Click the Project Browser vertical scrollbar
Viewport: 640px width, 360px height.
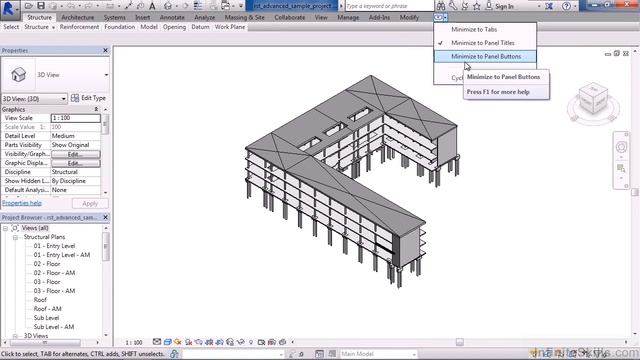106,281
